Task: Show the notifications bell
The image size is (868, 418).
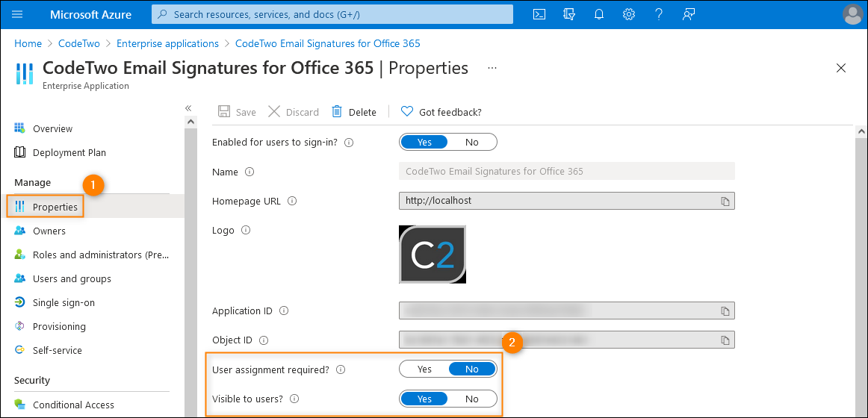Action: pyautogui.click(x=598, y=15)
